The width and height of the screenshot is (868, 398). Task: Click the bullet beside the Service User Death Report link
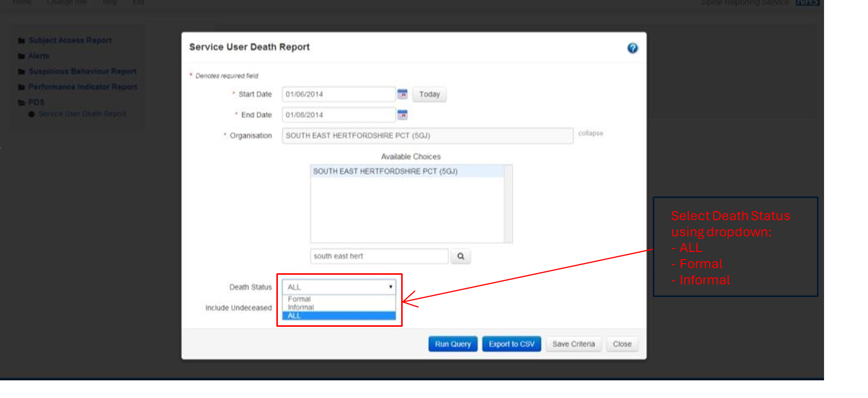[32, 114]
